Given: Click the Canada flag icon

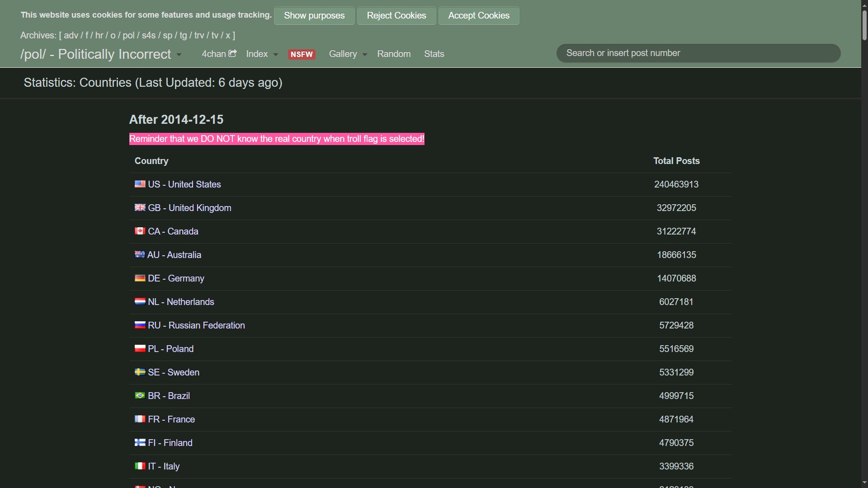Looking at the screenshot, I should 140,231.
